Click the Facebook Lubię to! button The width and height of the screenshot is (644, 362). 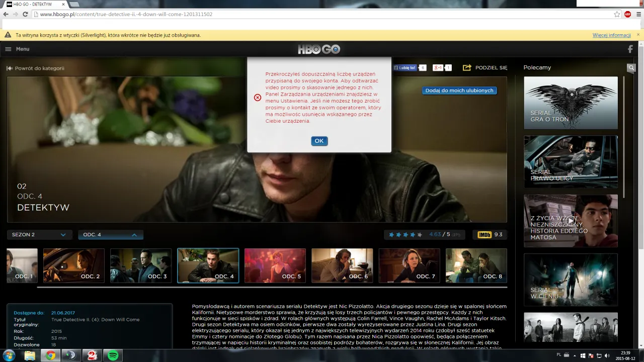tap(406, 67)
